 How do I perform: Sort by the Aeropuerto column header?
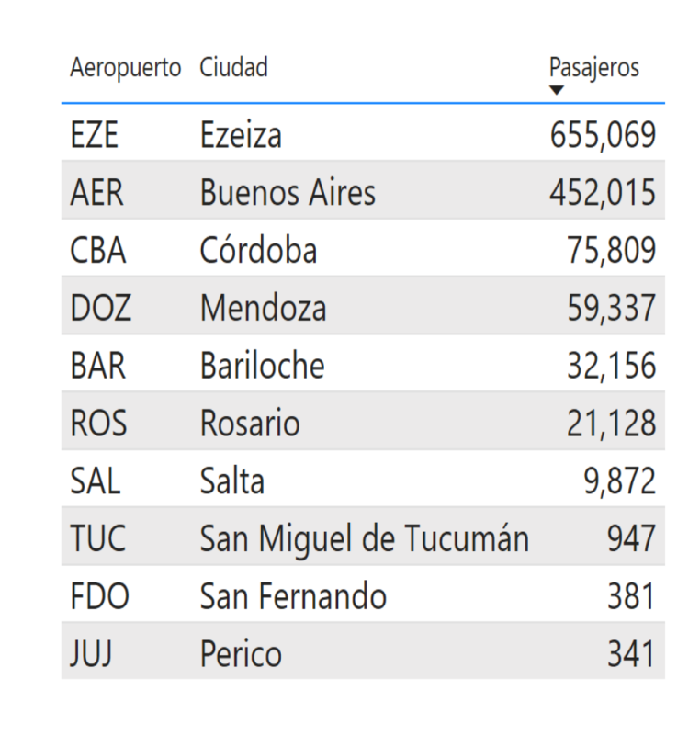(125, 68)
